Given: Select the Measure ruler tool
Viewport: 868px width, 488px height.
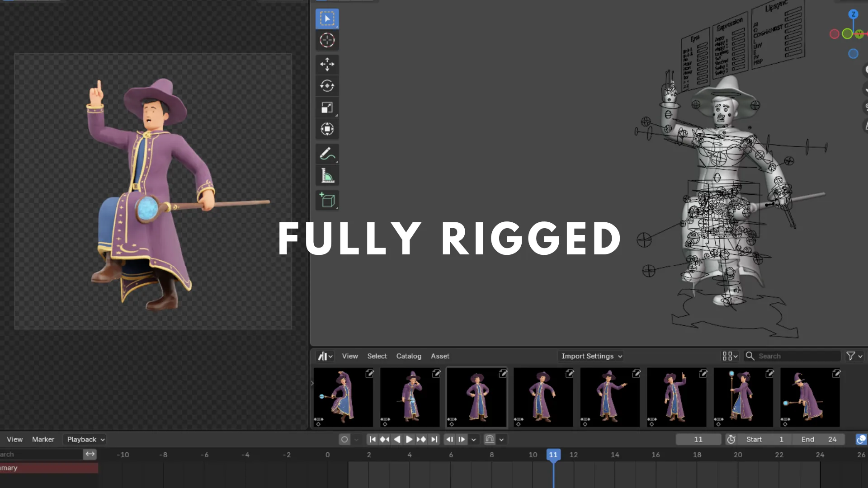Looking at the screenshot, I should [x=327, y=176].
